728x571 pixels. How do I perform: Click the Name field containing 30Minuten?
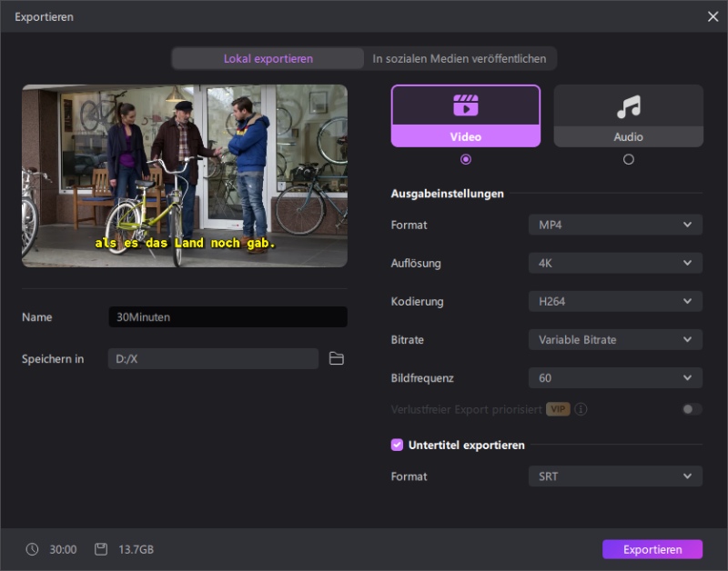point(227,317)
